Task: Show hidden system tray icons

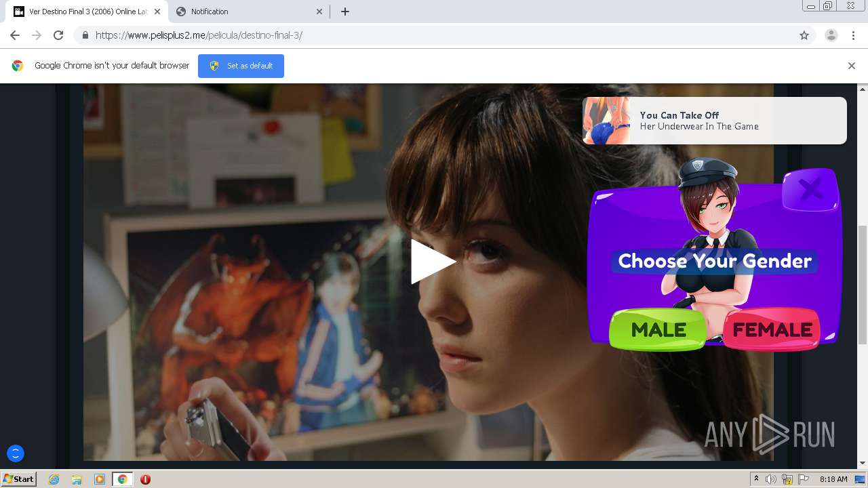Action: click(x=756, y=479)
